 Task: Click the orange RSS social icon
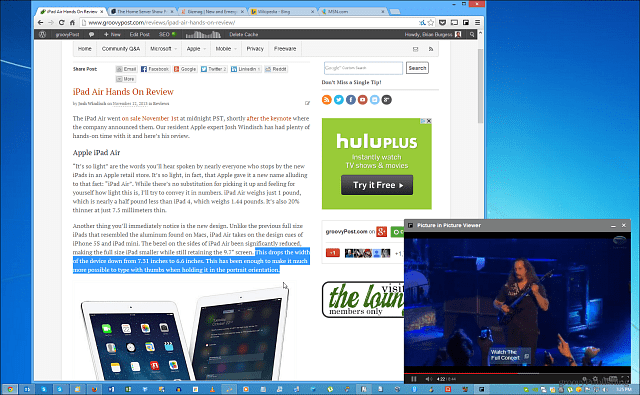[327, 100]
